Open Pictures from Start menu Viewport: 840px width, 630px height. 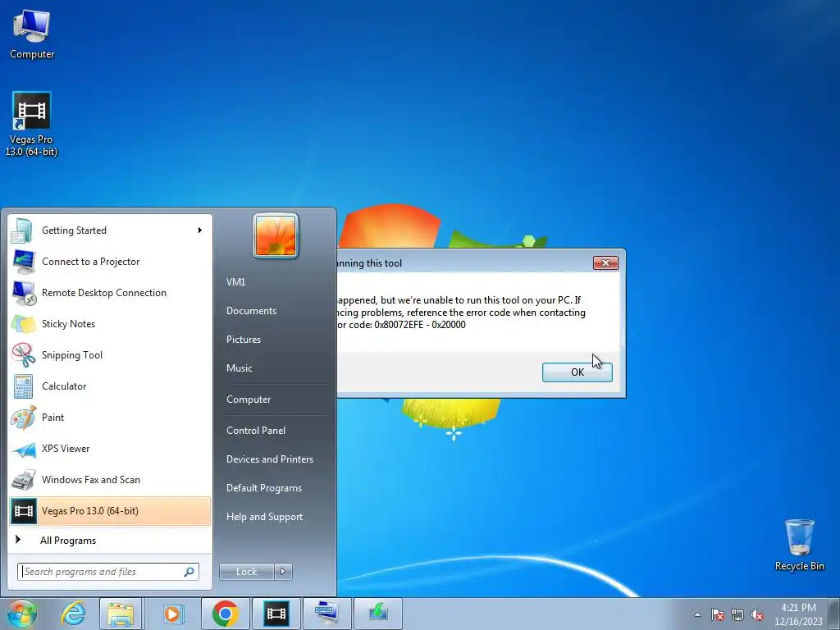point(244,340)
